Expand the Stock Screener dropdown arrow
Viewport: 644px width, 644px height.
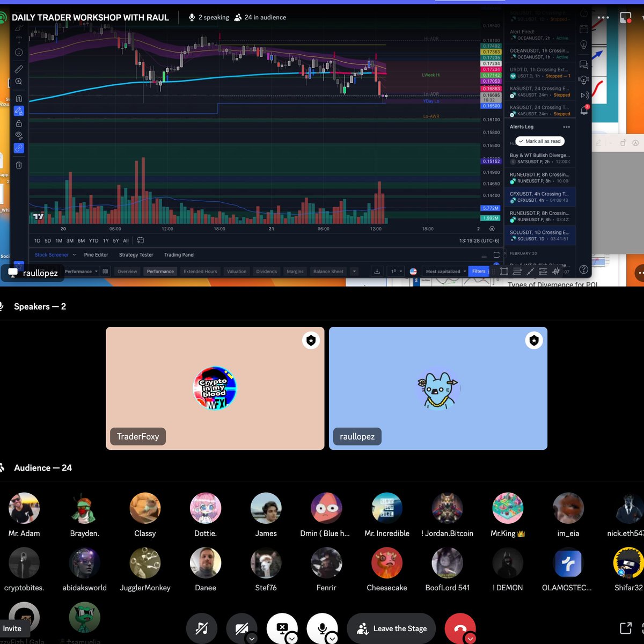pos(74,255)
